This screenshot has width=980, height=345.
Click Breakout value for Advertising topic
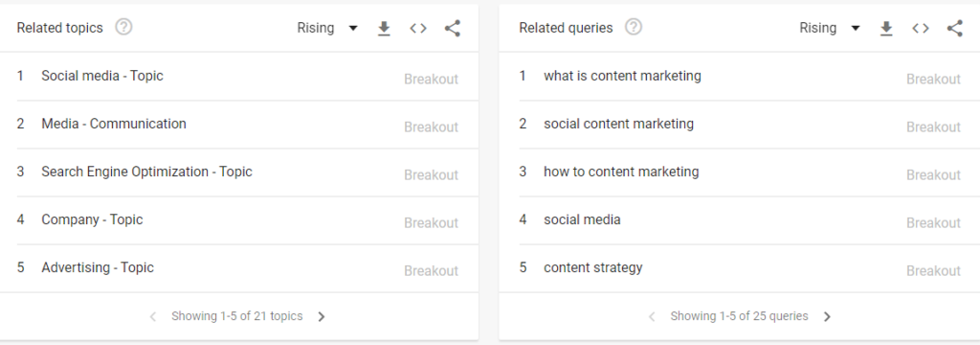(x=432, y=271)
